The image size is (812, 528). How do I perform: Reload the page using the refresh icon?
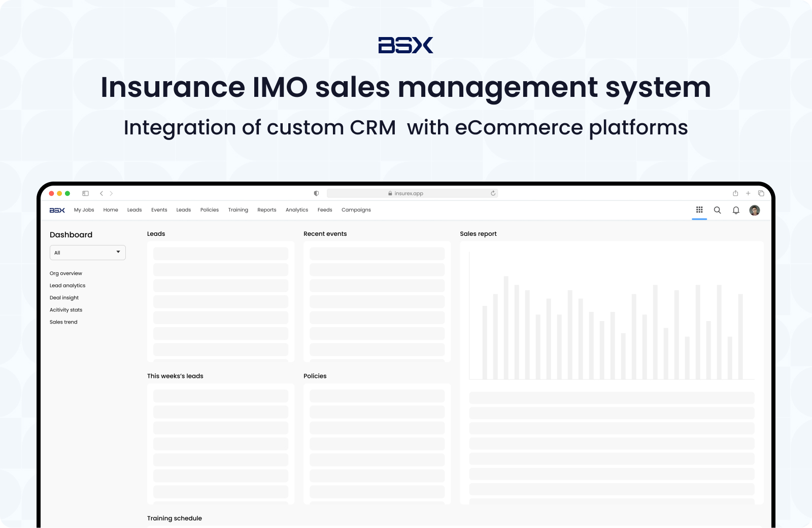click(493, 193)
